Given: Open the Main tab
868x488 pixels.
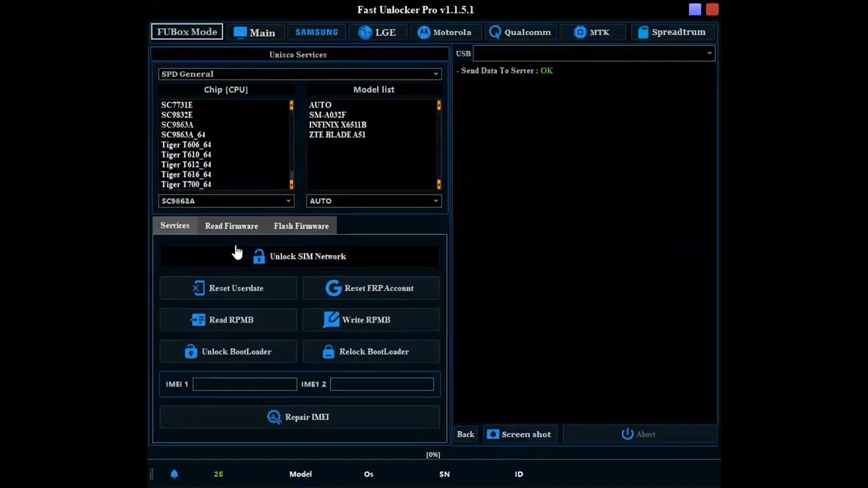Looking at the screenshot, I should click(x=254, y=33).
